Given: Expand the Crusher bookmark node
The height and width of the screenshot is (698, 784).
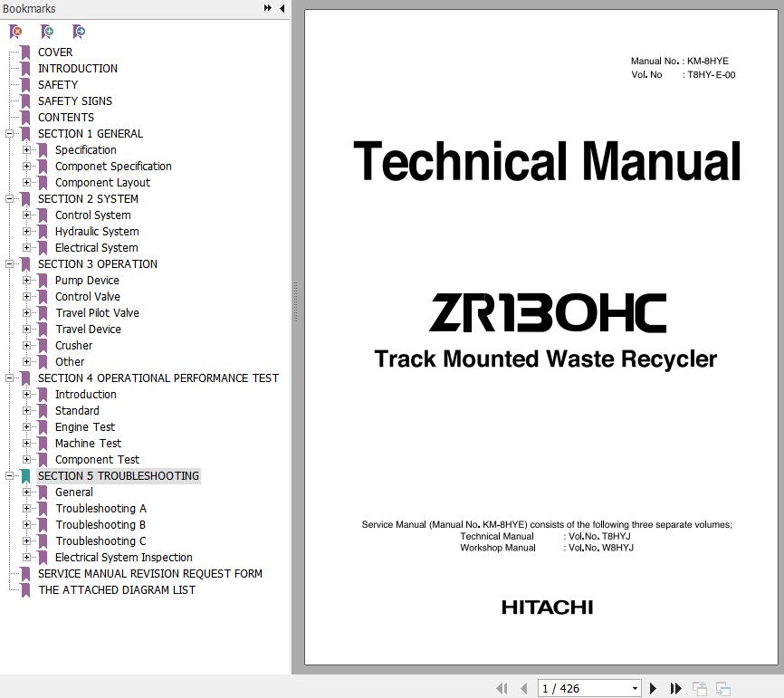Looking at the screenshot, I should [x=26, y=346].
